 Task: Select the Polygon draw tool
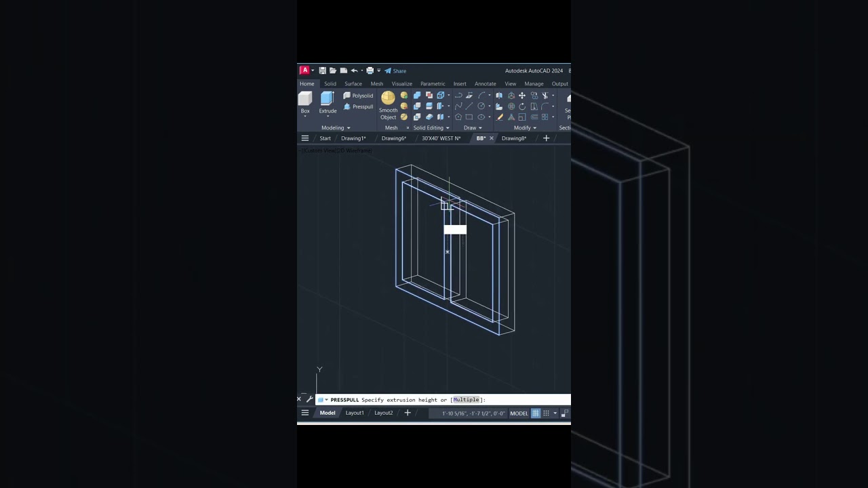(x=458, y=117)
